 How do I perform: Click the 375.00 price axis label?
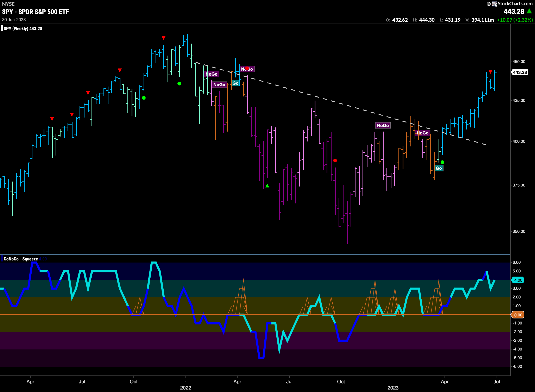pos(519,185)
